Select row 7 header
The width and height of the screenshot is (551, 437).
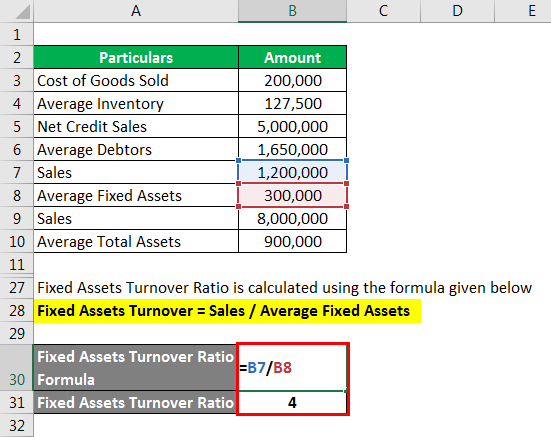17,172
